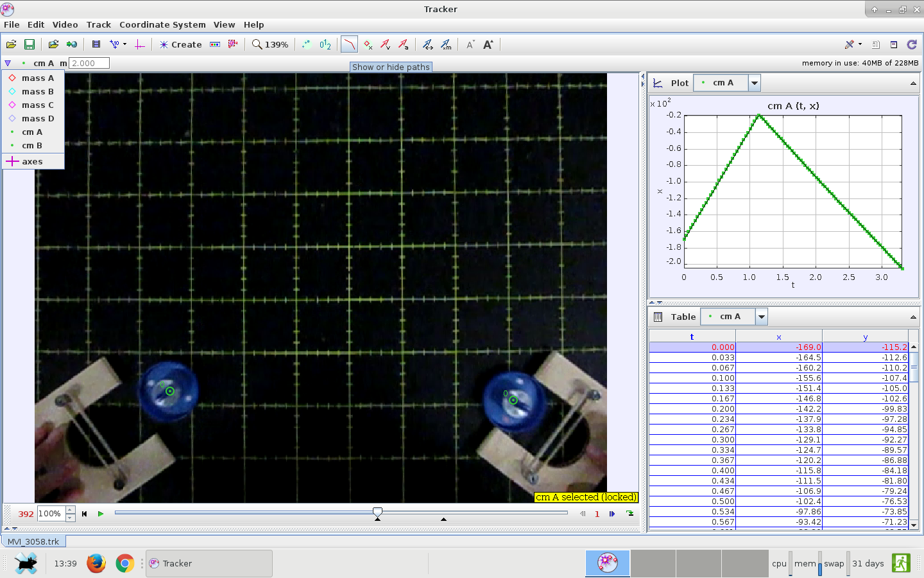This screenshot has width=924, height=578.
Task: Expand the calibration tools dropdown arrow
Action: tap(124, 44)
